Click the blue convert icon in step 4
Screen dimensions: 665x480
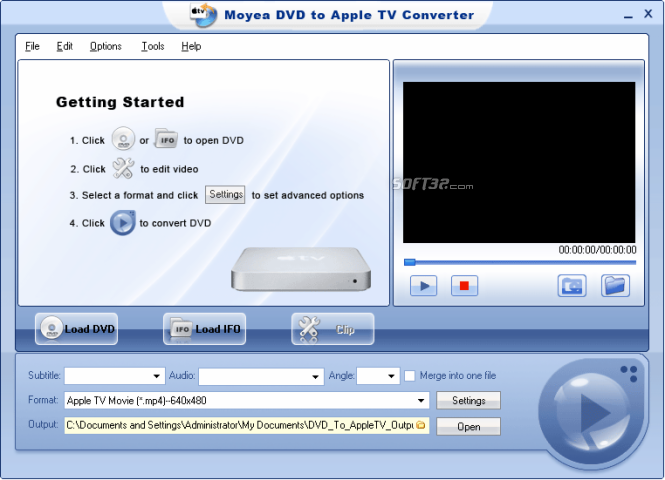click(x=123, y=223)
